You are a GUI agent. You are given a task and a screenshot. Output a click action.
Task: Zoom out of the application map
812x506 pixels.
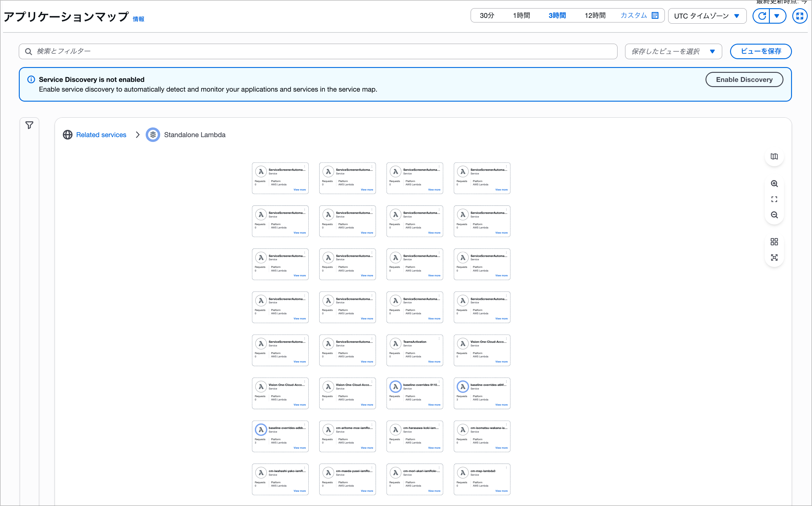pyautogui.click(x=774, y=215)
